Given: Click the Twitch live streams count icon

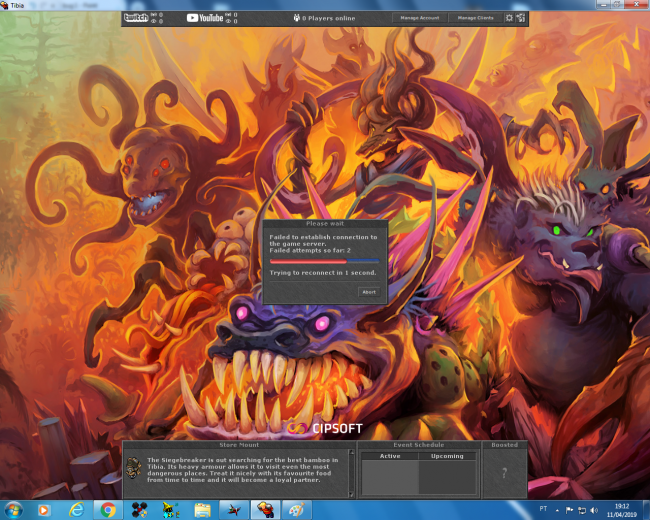Looking at the screenshot, I should click(154, 15).
